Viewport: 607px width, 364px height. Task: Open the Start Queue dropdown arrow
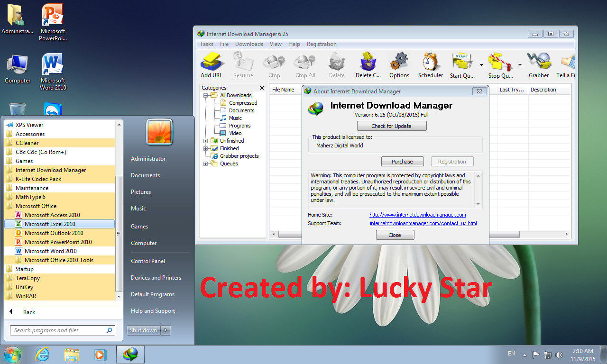point(481,65)
